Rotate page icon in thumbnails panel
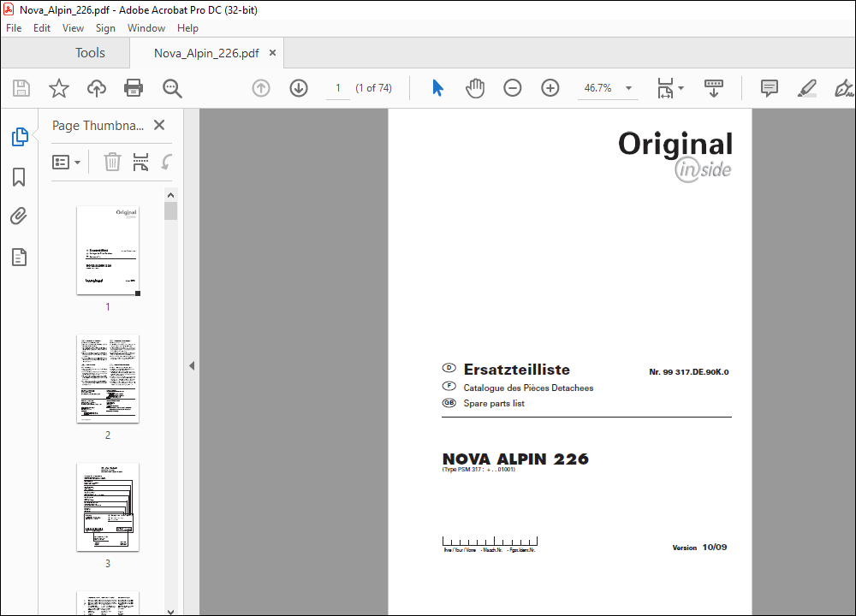 coord(167,162)
